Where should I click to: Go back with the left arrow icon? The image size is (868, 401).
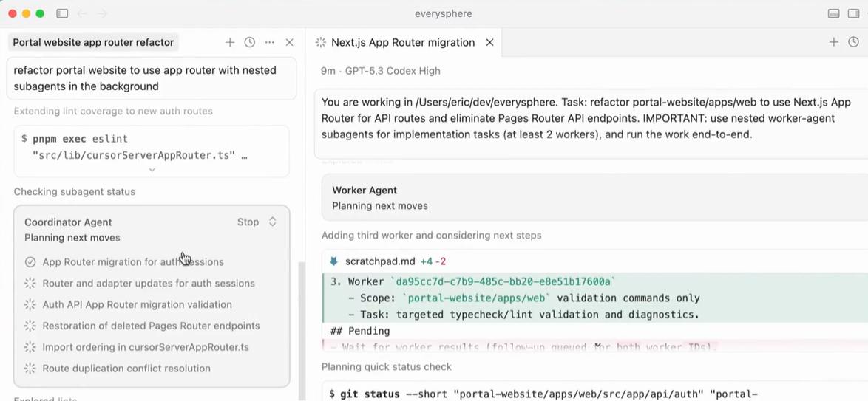[83, 13]
